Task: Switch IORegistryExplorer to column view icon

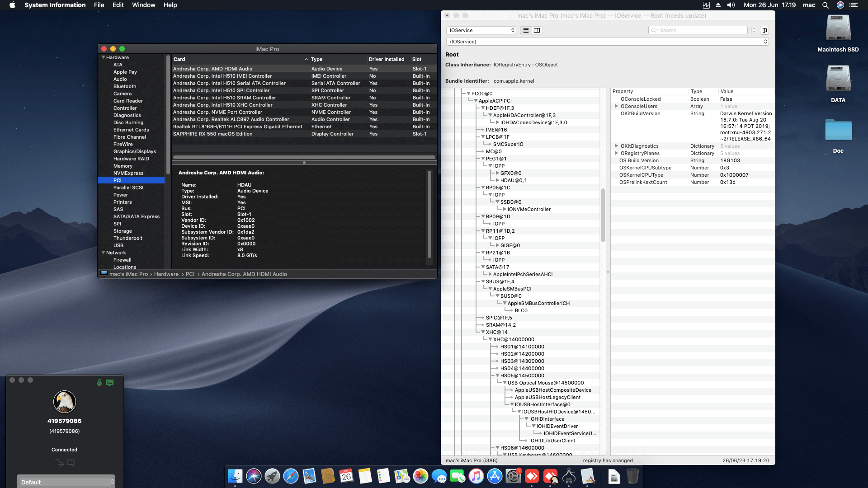Action: click(537, 30)
